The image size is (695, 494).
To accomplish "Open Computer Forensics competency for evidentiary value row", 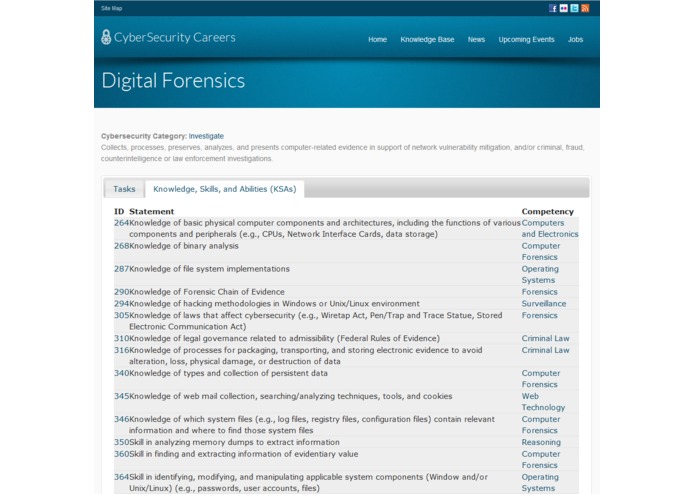I will pos(541,460).
